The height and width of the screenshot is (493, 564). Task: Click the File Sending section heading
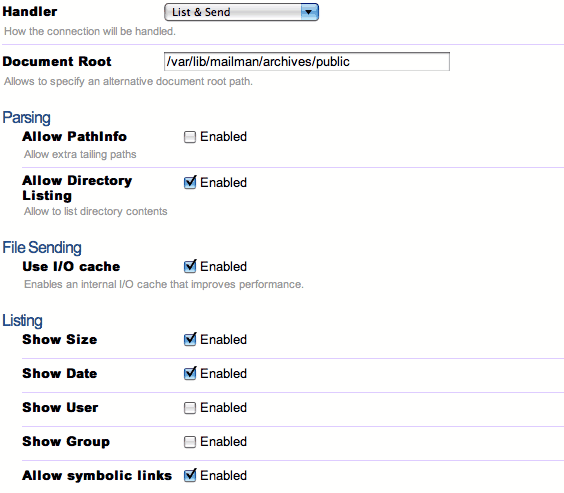[x=42, y=247]
